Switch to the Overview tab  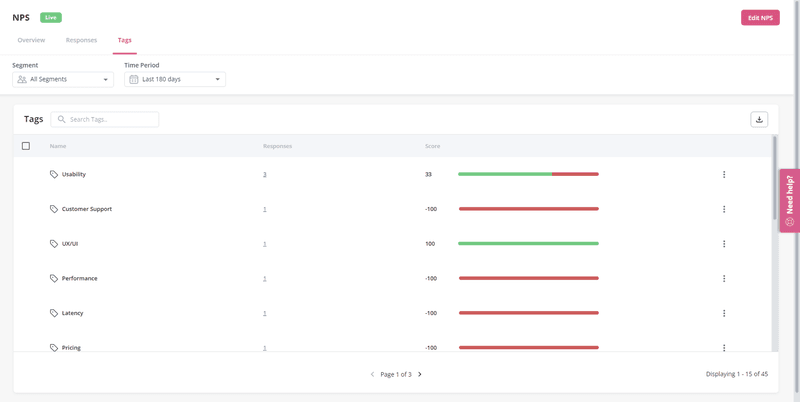pos(31,40)
